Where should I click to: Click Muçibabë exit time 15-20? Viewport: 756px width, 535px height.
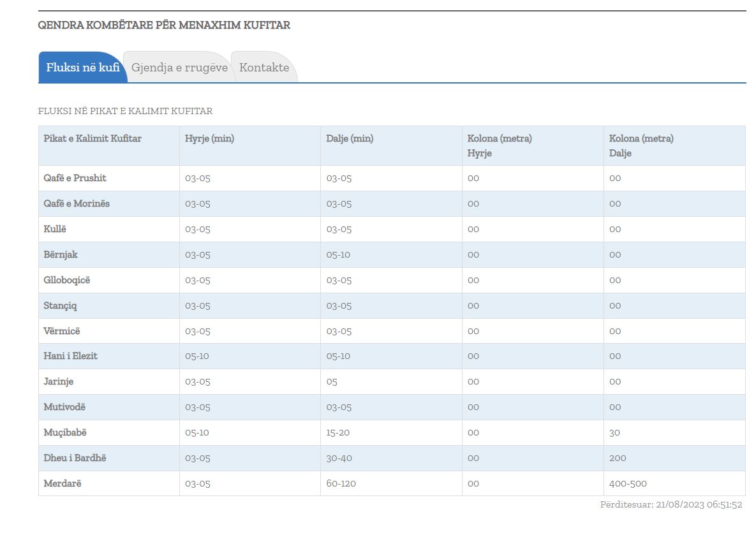click(337, 432)
